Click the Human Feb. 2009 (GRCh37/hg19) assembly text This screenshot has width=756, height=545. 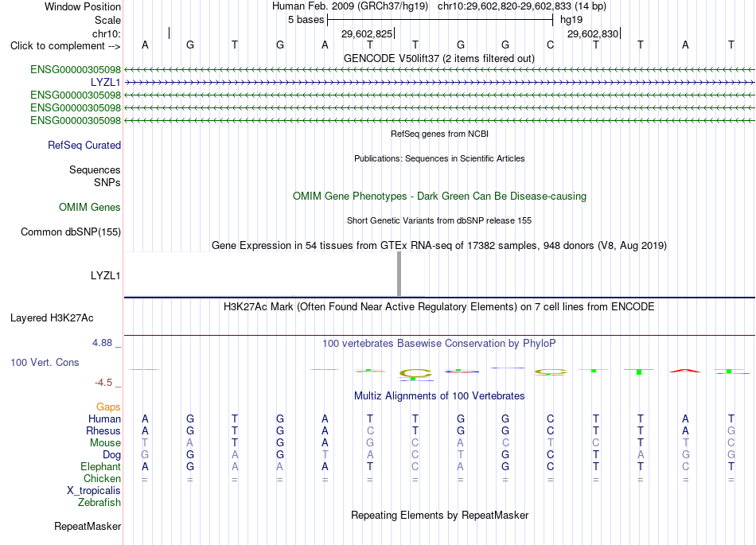(x=350, y=6)
